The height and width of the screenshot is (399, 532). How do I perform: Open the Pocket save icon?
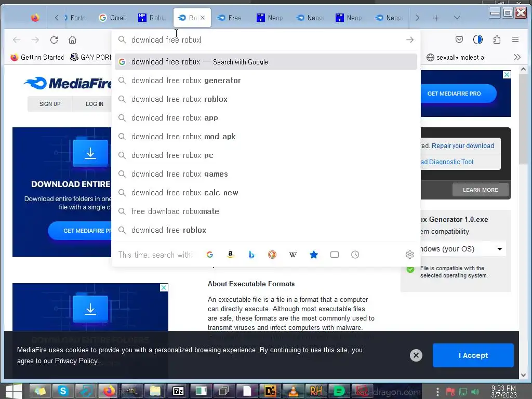459,39
